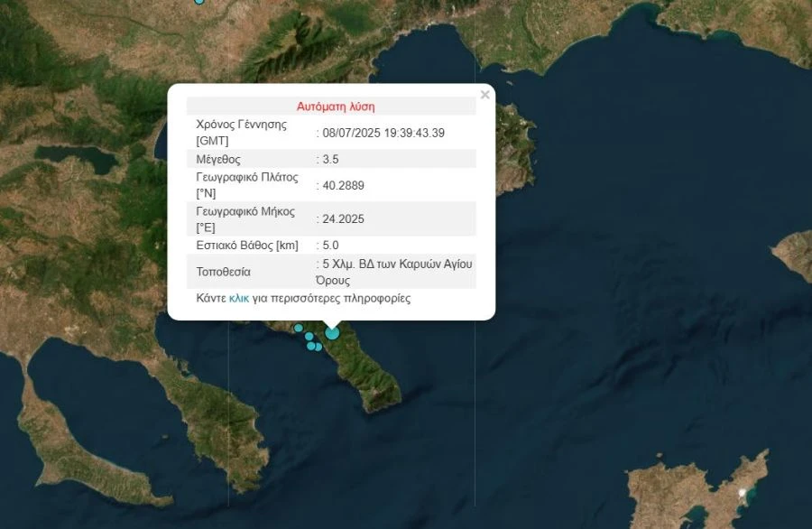Viewport: 812px width, 529px height.
Task: Click the 'Μέγεθος' row label
Action: pyautogui.click(x=218, y=159)
